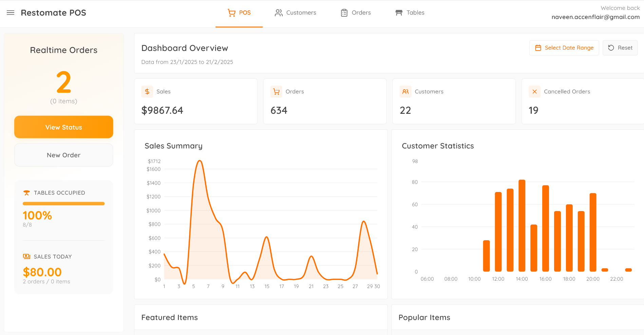
Task: Click View Status for realtime orders
Action: coord(63,127)
